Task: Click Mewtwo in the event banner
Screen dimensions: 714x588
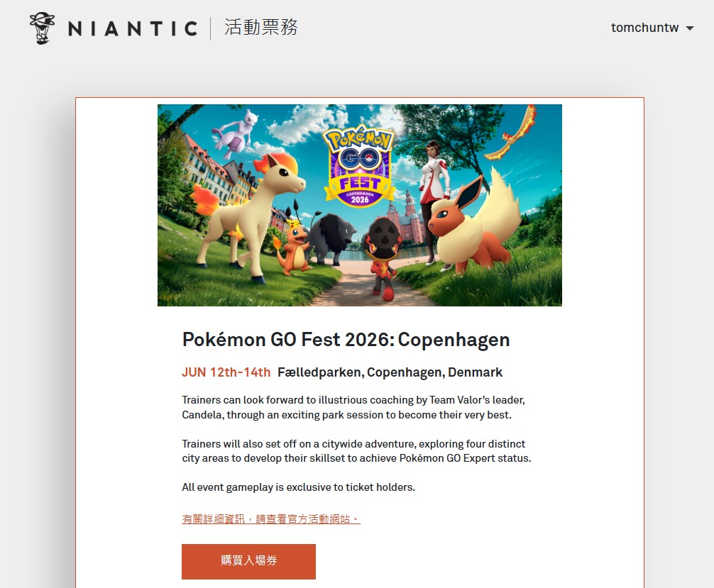Action: [x=232, y=134]
